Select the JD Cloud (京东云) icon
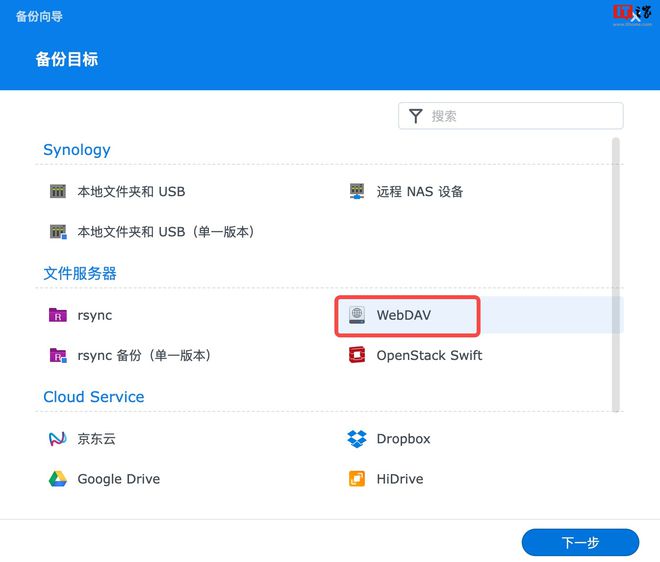This screenshot has width=660, height=562. (58, 439)
